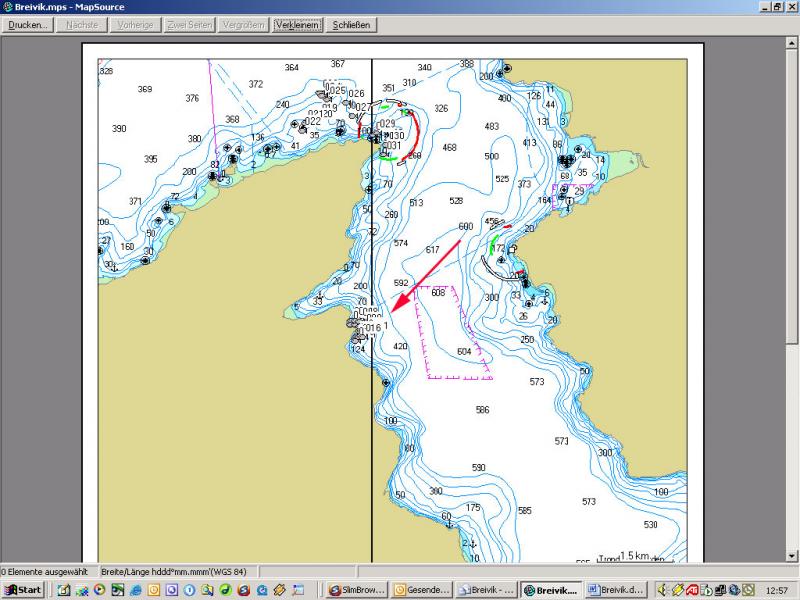Click the Drucken... print button

pos(28,25)
